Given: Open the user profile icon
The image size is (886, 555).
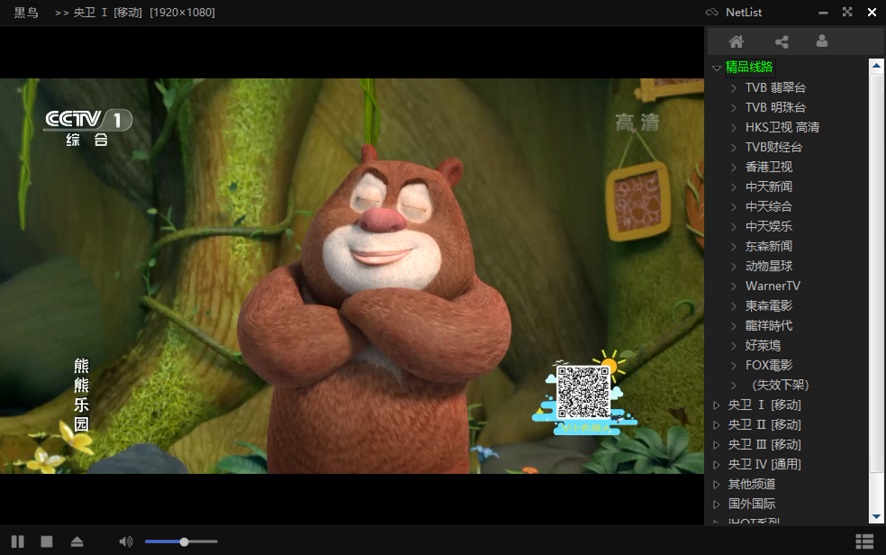Looking at the screenshot, I should [822, 41].
